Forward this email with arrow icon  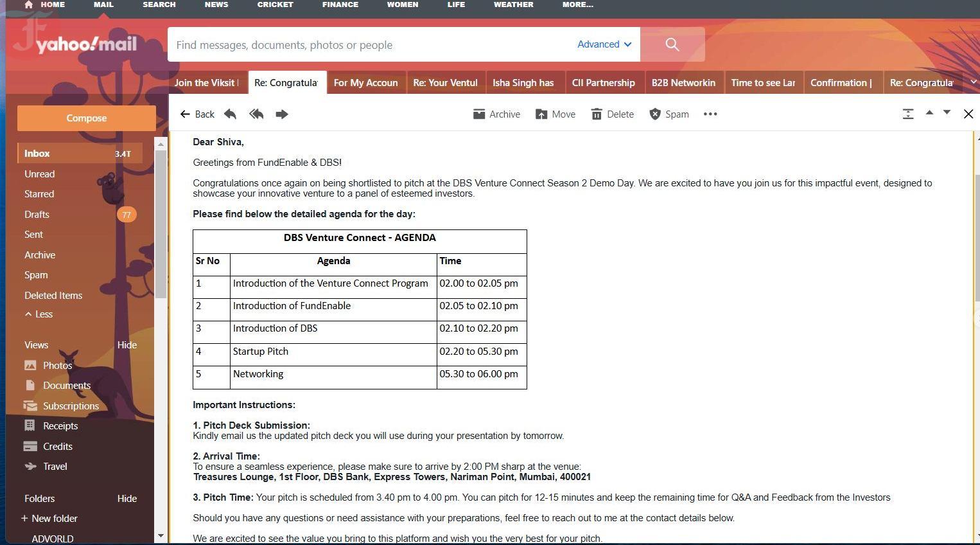[282, 114]
